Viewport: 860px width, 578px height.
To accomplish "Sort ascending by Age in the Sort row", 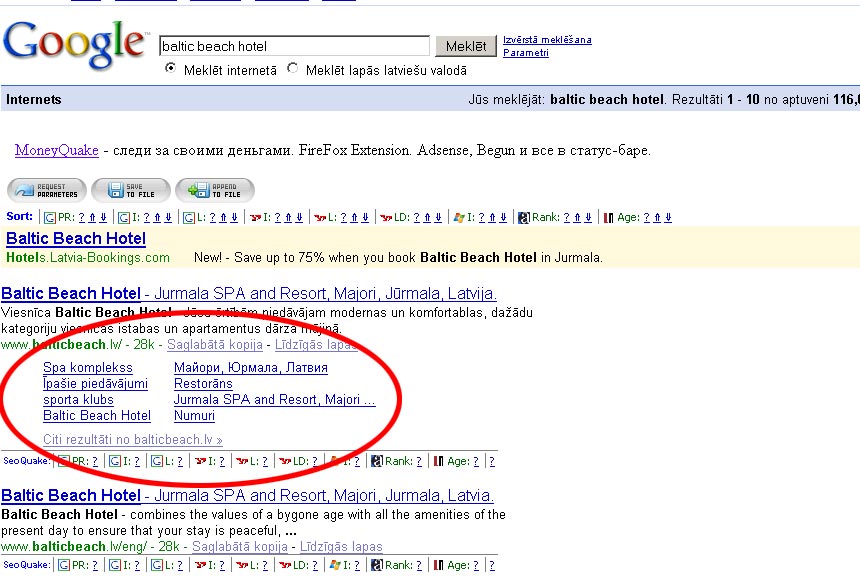I will click(x=657, y=218).
